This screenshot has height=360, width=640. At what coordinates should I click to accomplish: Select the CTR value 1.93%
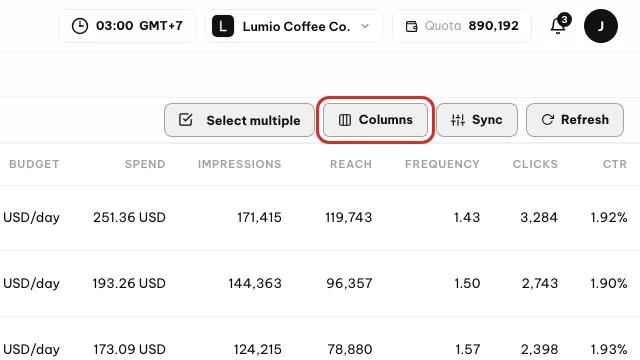point(609,349)
